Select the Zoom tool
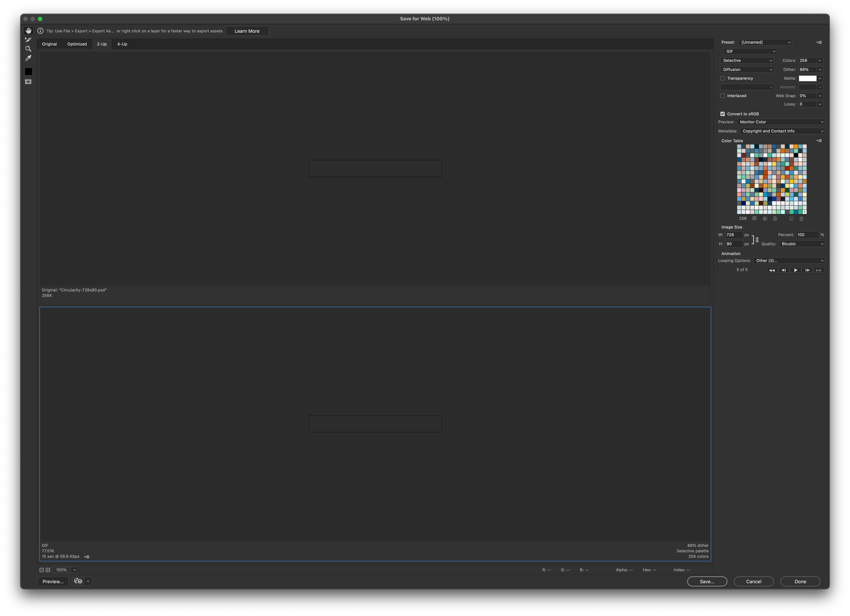850x616 pixels. pyautogui.click(x=28, y=49)
